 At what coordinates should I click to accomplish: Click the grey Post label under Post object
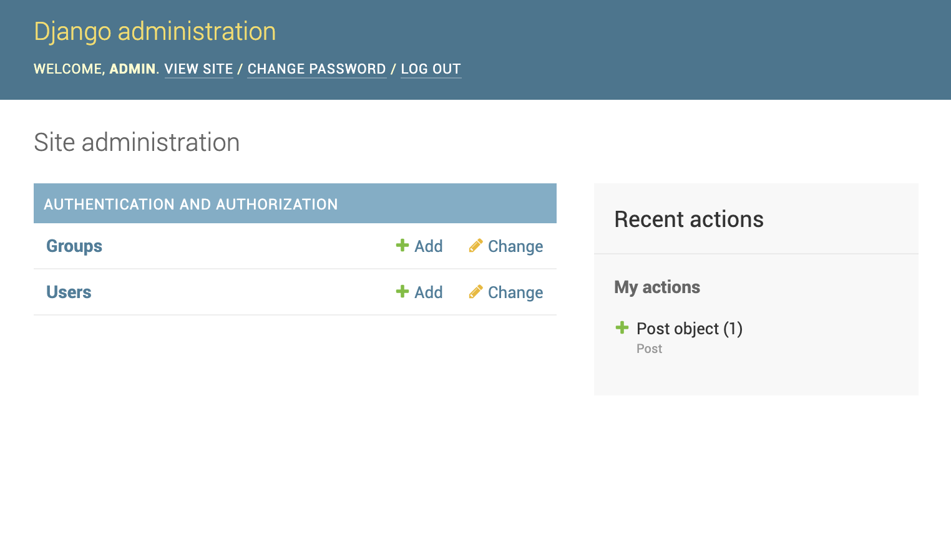click(x=649, y=349)
